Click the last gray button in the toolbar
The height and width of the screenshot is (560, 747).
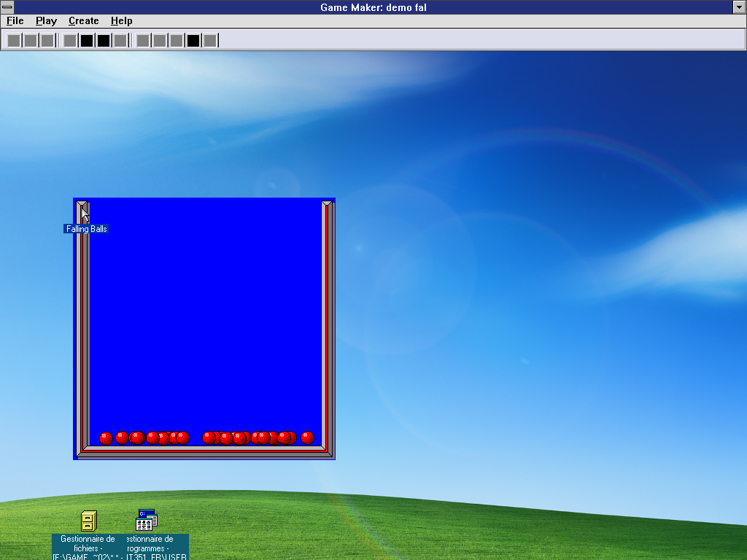pos(210,40)
